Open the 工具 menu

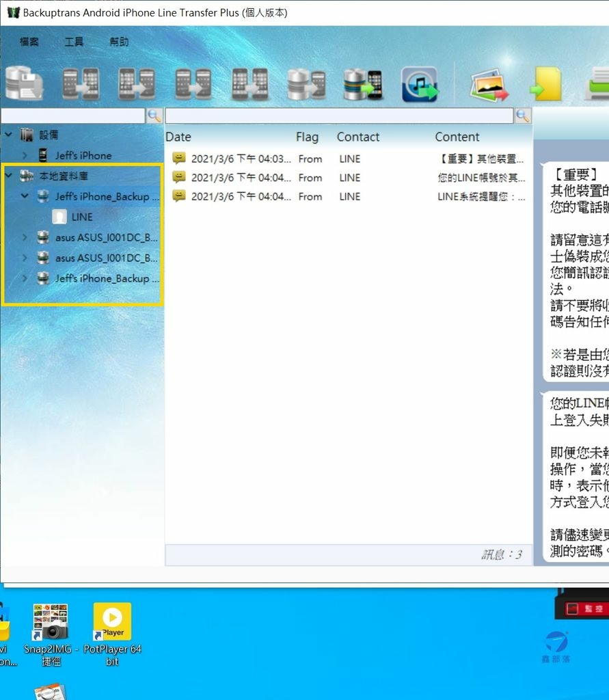click(x=74, y=42)
